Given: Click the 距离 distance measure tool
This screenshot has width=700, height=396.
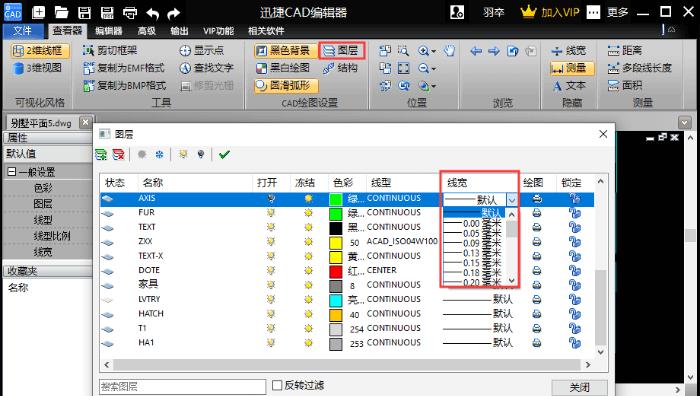Looking at the screenshot, I should pos(625,50).
